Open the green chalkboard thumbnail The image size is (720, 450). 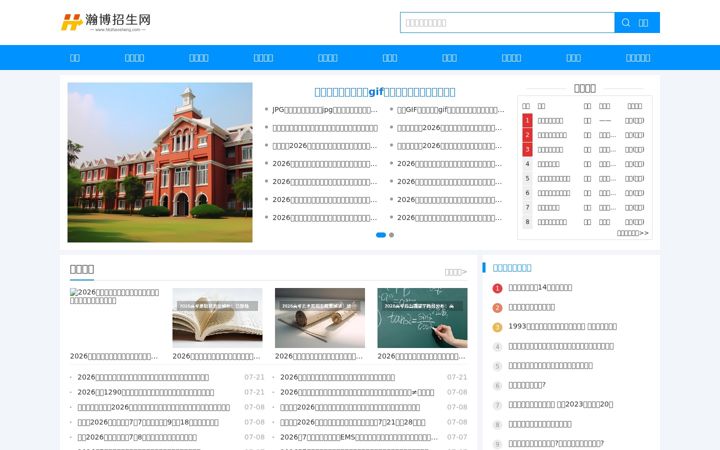(422, 318)
